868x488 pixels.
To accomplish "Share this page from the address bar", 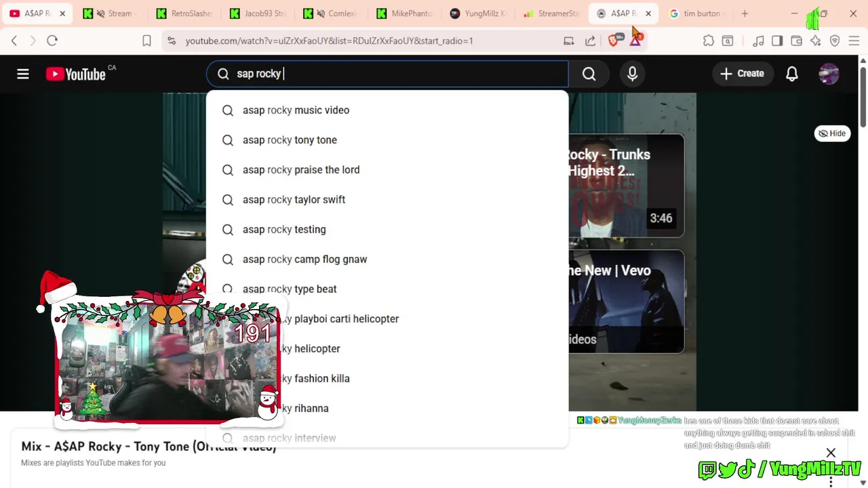I will (590, 41).
